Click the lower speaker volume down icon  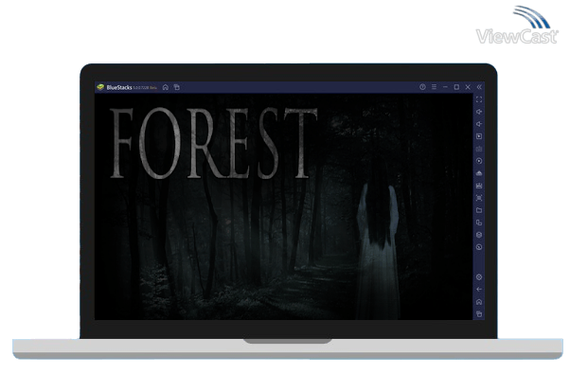479,124
